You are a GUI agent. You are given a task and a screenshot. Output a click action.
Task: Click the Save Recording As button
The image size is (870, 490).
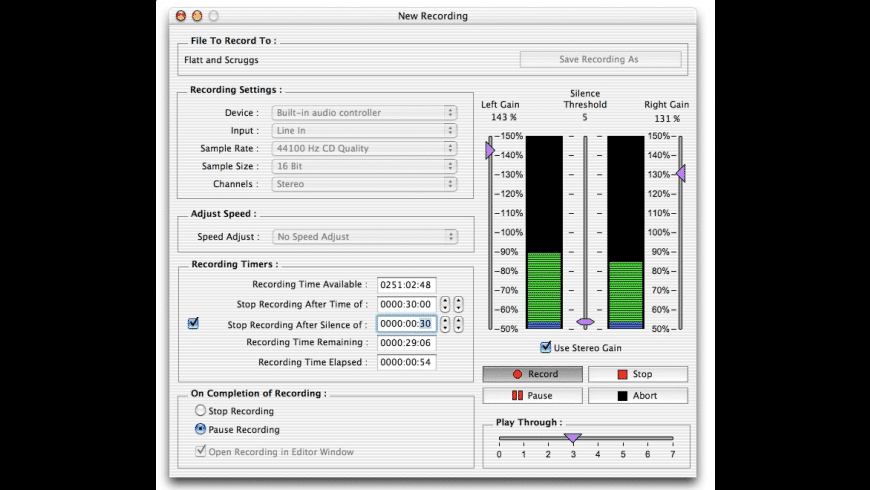click(x=600, y=59)
